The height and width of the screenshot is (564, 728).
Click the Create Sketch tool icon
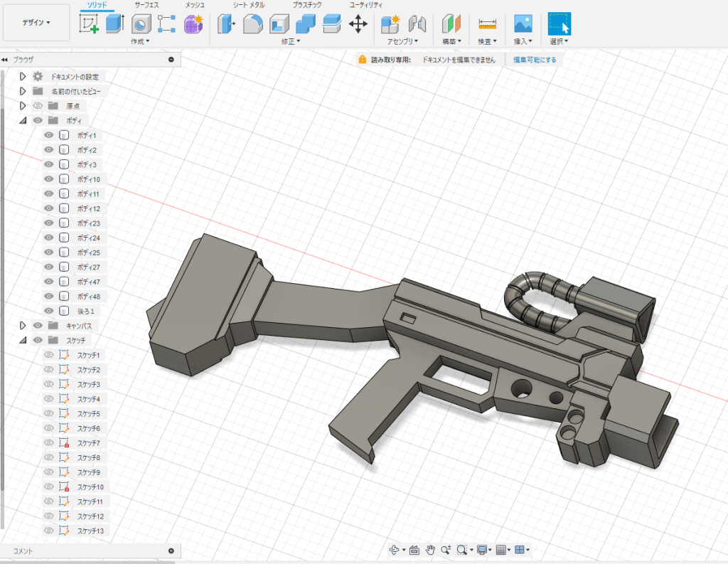point(89,24)
